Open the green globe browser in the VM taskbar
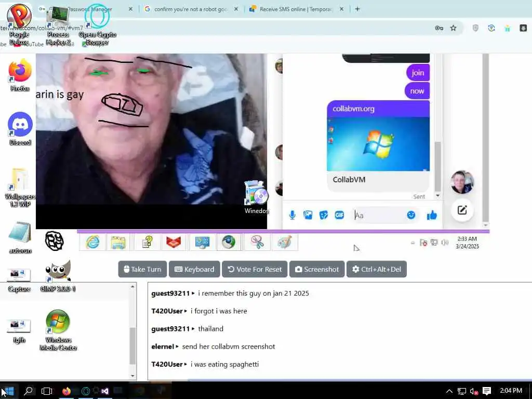Screen dimensions: 532x399 click(229, 242)
